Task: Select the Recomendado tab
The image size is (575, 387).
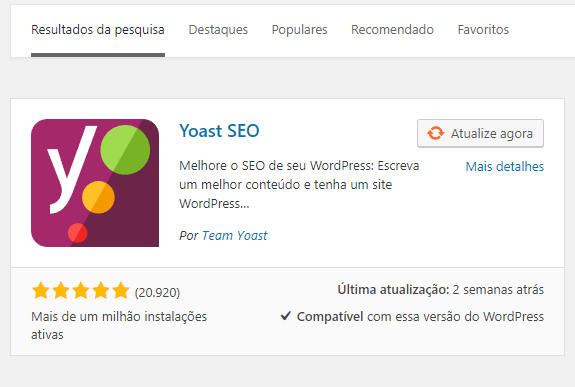Action: click(392, 30)
